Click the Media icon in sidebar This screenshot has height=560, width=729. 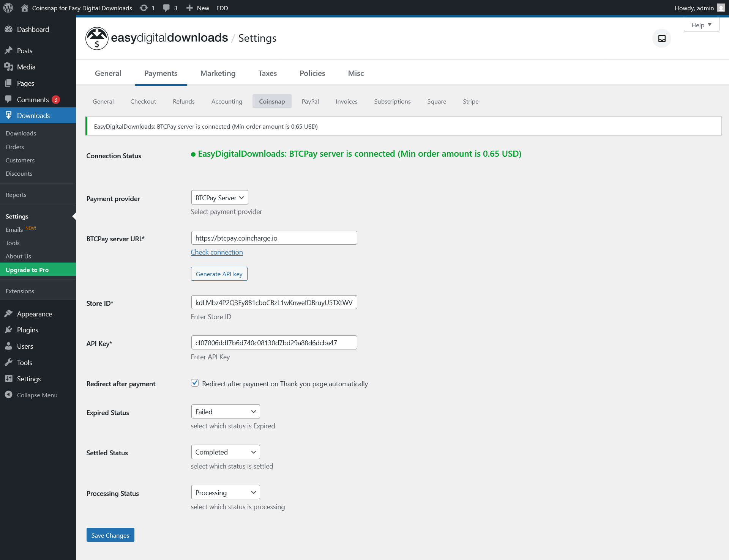9,67
